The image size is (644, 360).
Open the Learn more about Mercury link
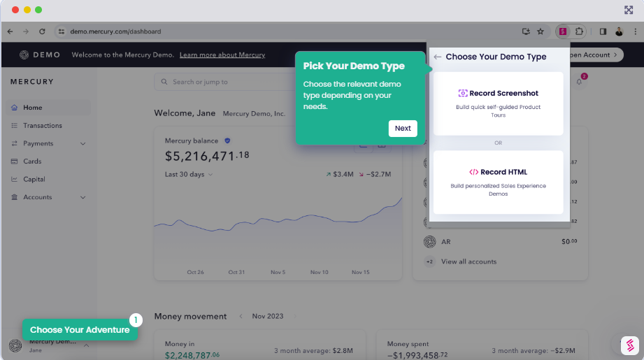pyautogui.click(x=222, y=55)
